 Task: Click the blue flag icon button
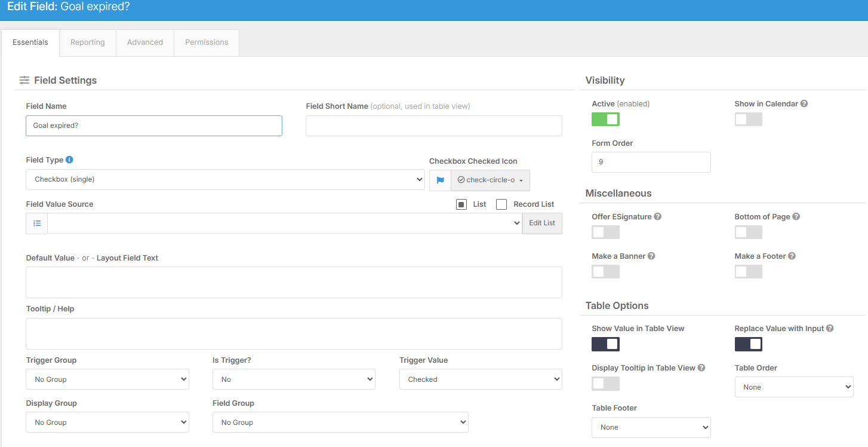[440, 180]
